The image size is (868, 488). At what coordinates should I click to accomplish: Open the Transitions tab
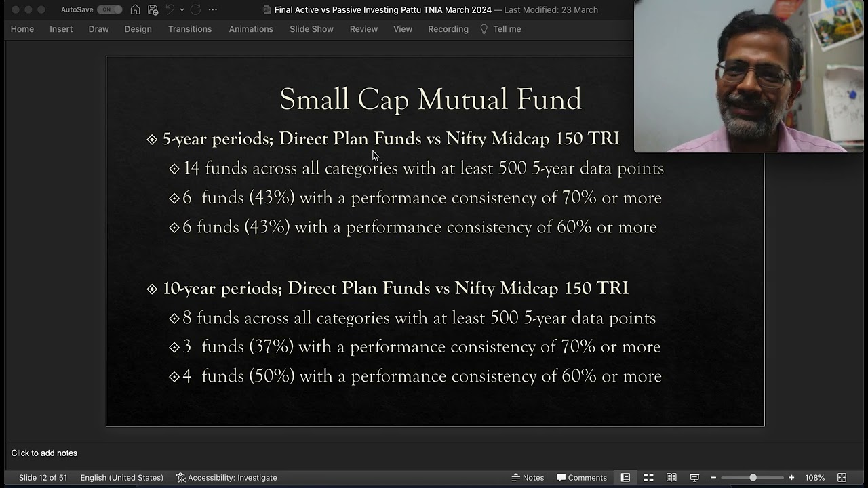tap(190, 29)
